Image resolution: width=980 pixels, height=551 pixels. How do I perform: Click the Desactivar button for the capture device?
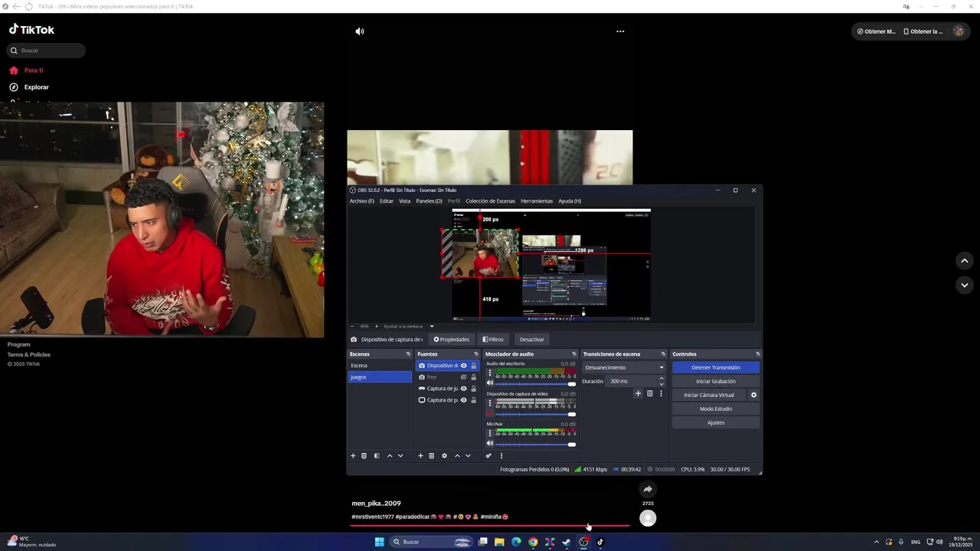(x=532, y=339)
